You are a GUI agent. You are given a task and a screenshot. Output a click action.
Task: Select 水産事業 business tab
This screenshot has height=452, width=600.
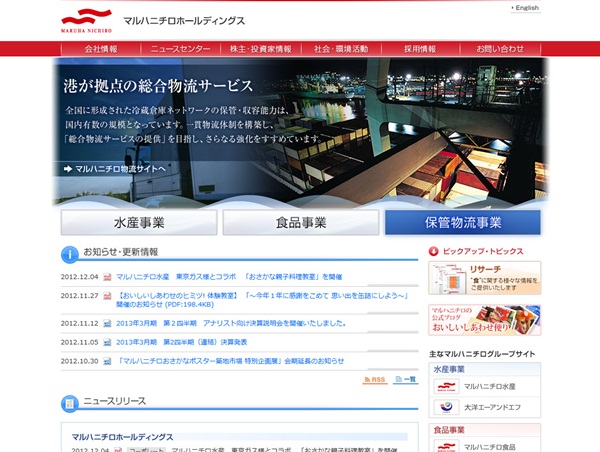click(x=139, y=222)
